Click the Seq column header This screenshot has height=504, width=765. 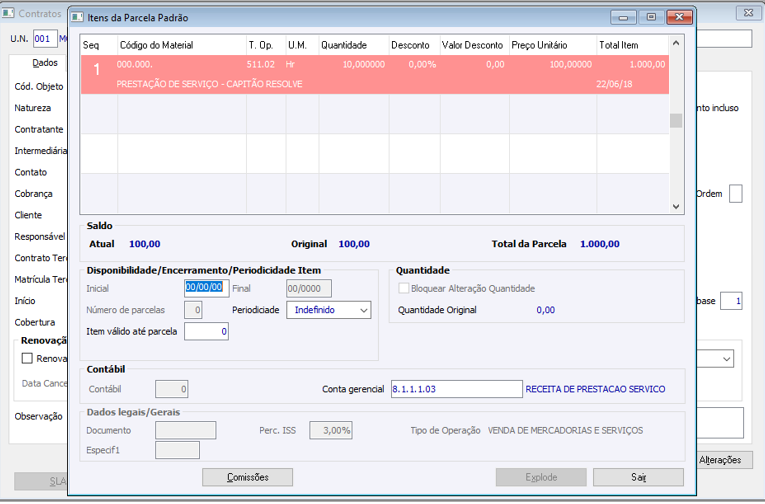pos(99,45)
